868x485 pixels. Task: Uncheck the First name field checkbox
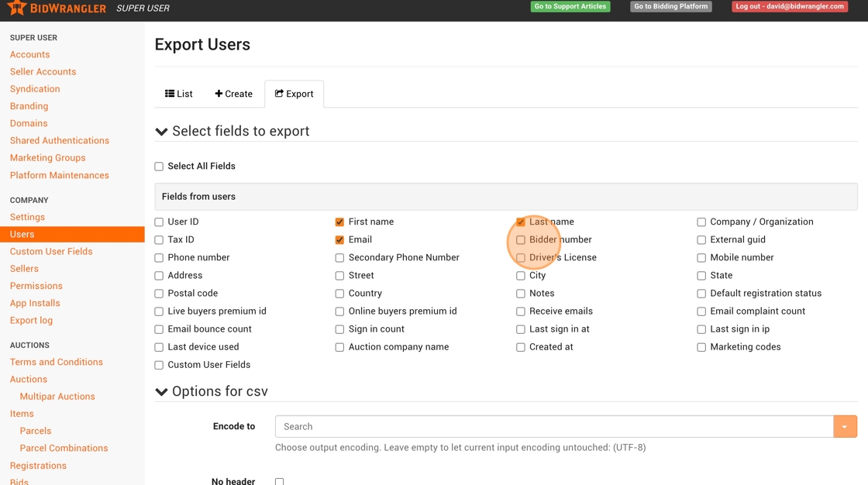[339, 222]
